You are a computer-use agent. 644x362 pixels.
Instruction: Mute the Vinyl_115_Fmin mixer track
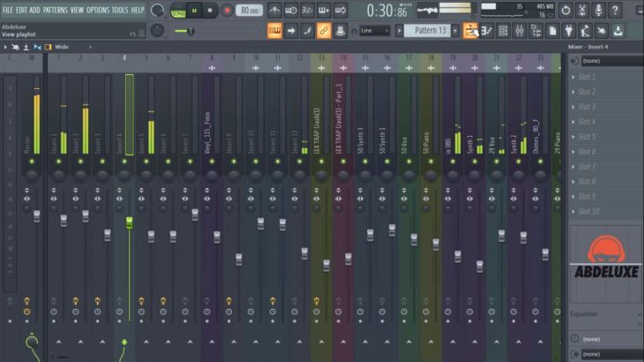pos(212,162)
